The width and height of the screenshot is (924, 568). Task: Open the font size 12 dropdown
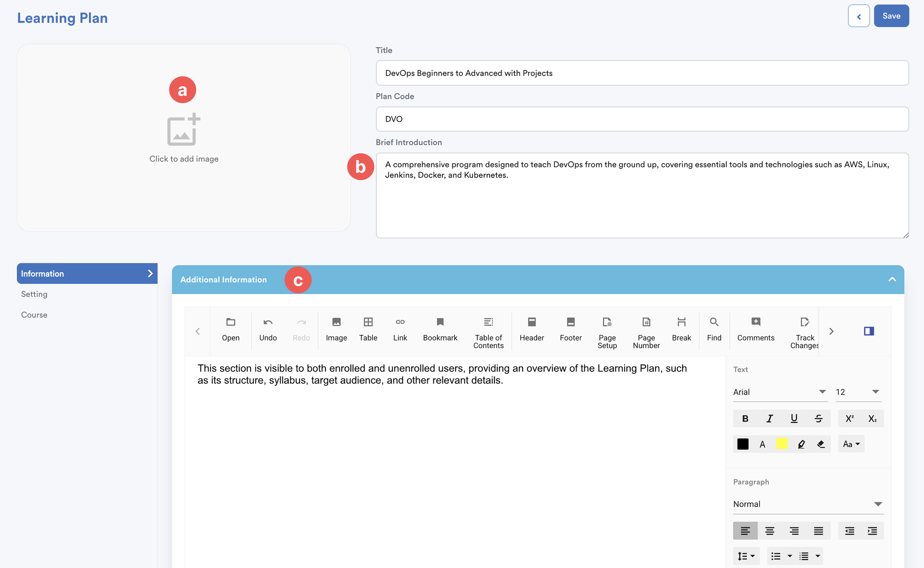click(x=857, y=392)
